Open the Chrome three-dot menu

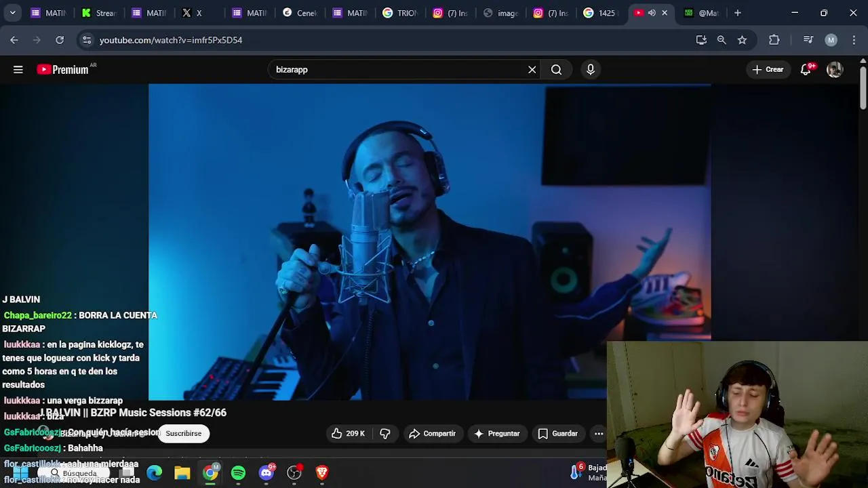[854, 40]
